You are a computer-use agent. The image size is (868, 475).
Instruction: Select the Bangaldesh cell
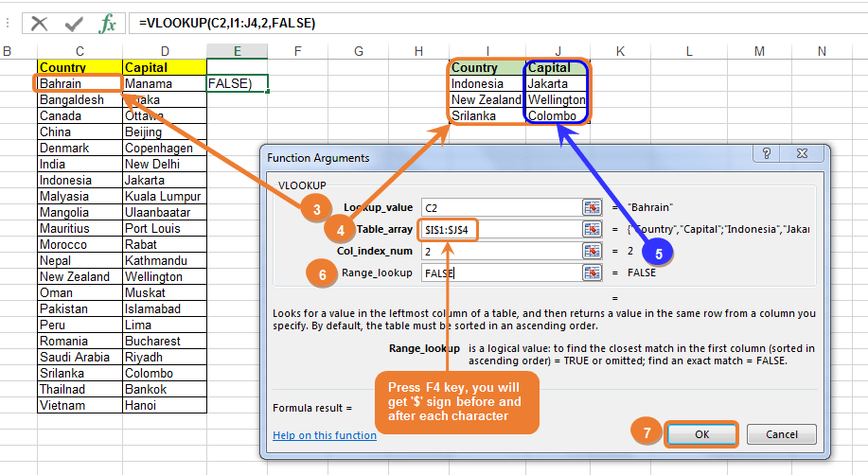pos(80,99)
